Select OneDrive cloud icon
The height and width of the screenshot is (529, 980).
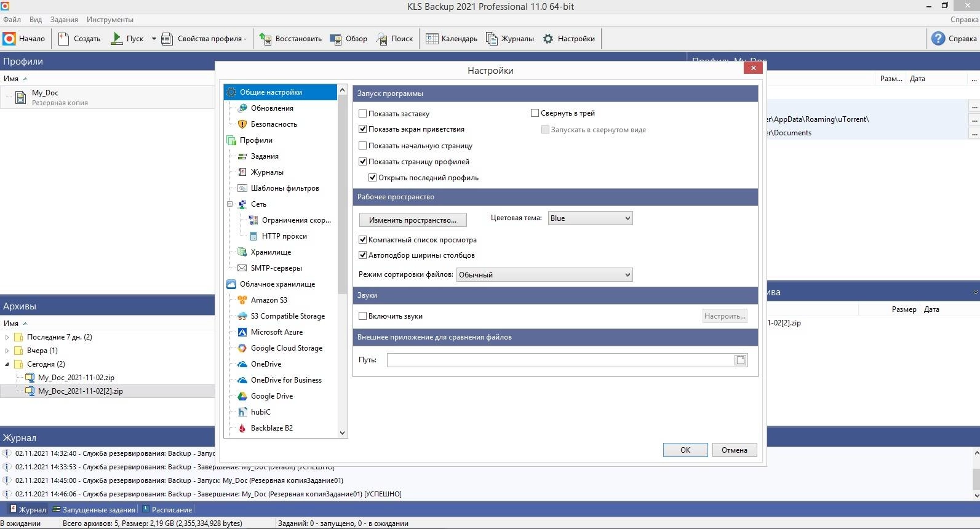pyautogui.click(x=242, y=364)
